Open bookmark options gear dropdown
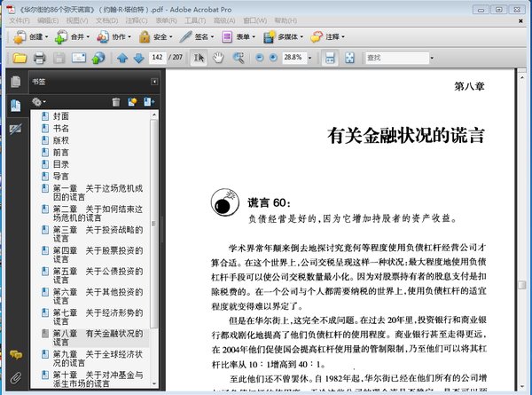Viewport: 532px width, 395px height. coord(39,103)
